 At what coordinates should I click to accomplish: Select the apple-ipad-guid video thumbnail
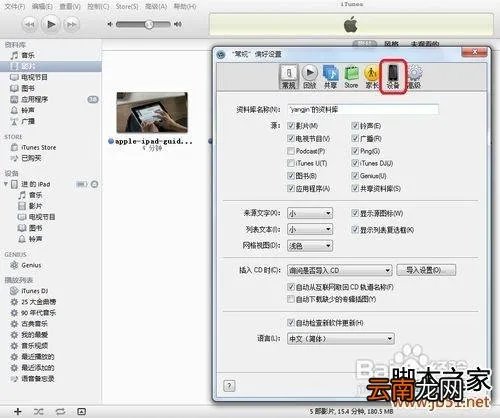tap(152, 113)
